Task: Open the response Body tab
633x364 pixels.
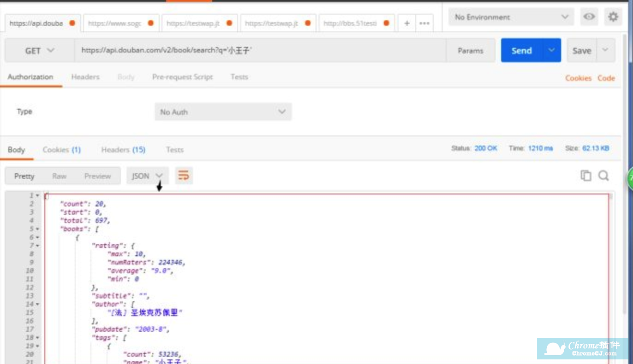Action: tap(17, 150)
